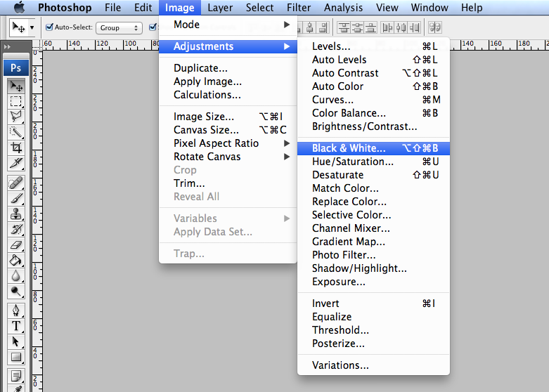Click the Ps logo in the toolbox
The width and height of the screenshot is (549, 392).
point(16,67)
